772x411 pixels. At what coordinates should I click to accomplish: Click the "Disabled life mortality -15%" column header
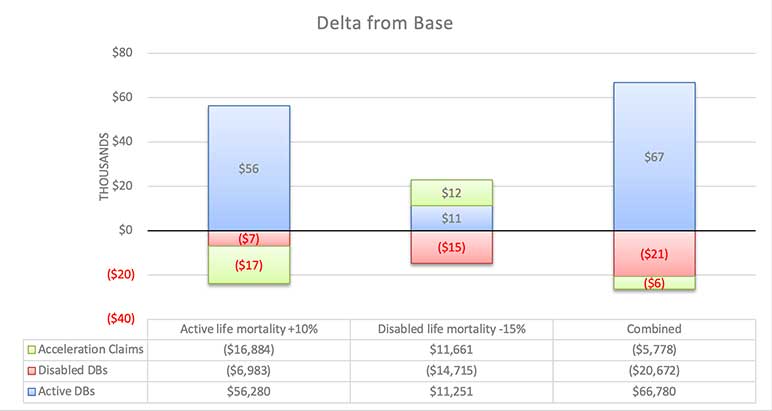tap(451, 329)
